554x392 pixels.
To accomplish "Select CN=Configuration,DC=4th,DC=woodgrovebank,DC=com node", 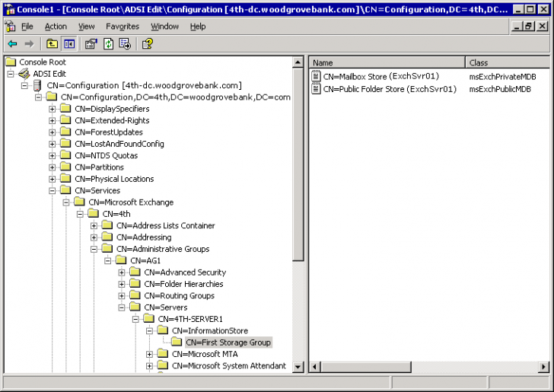I will (176, 97).
